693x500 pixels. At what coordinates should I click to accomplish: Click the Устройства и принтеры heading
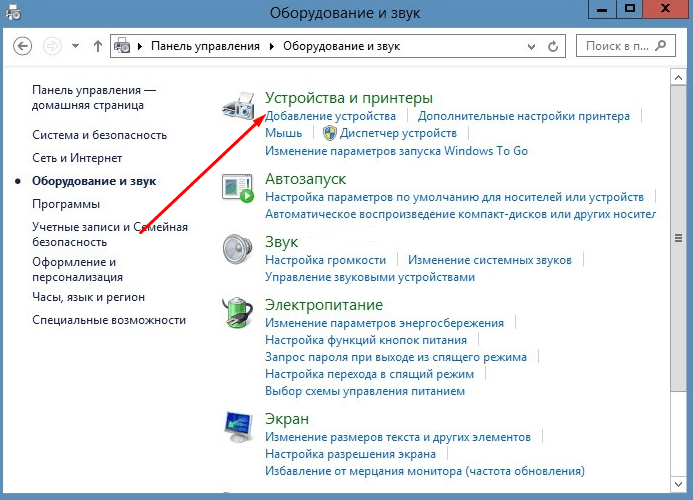[348, 98]
